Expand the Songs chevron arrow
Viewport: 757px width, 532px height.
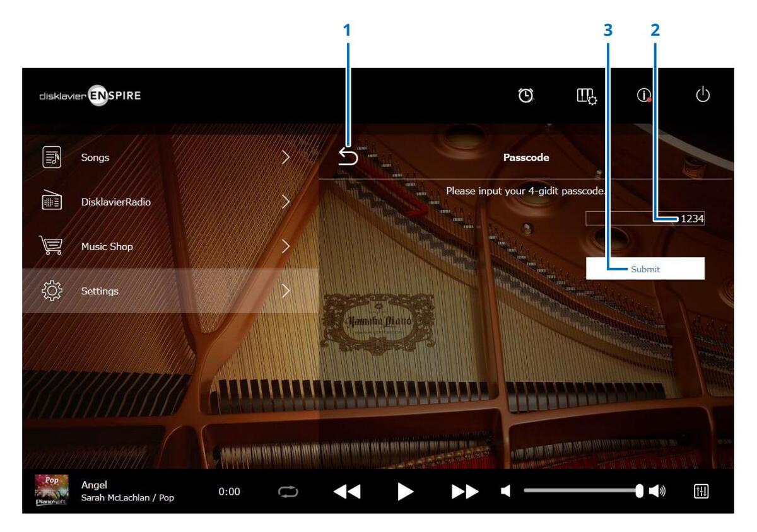(x=286, y=158)
